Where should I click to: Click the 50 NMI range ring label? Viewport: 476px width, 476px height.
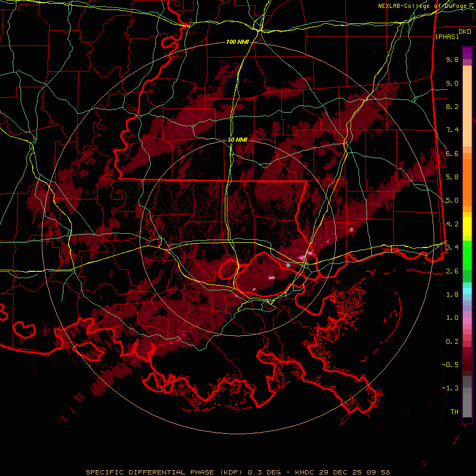tap(237, 140)
